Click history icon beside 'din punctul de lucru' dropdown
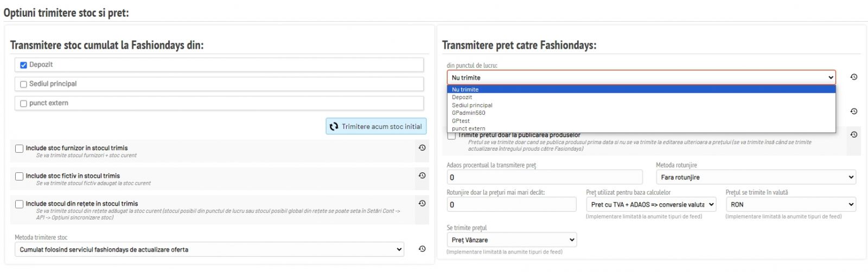 tap(853, 77)
